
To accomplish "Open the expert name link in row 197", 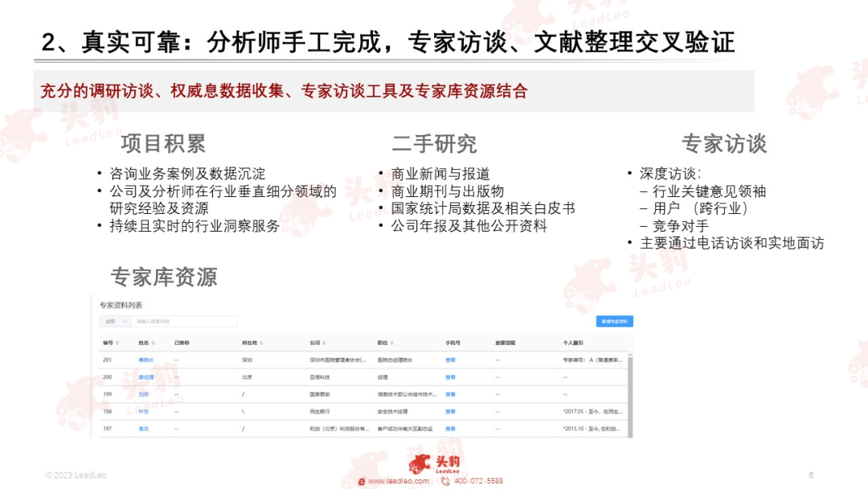I will point(143,429).
